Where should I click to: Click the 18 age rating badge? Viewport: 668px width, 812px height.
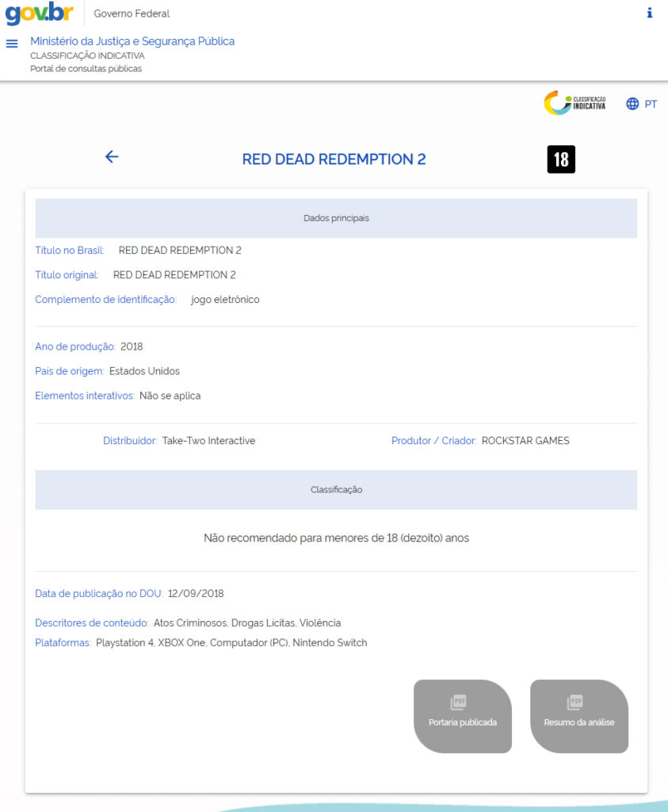[x=561, y=159]
